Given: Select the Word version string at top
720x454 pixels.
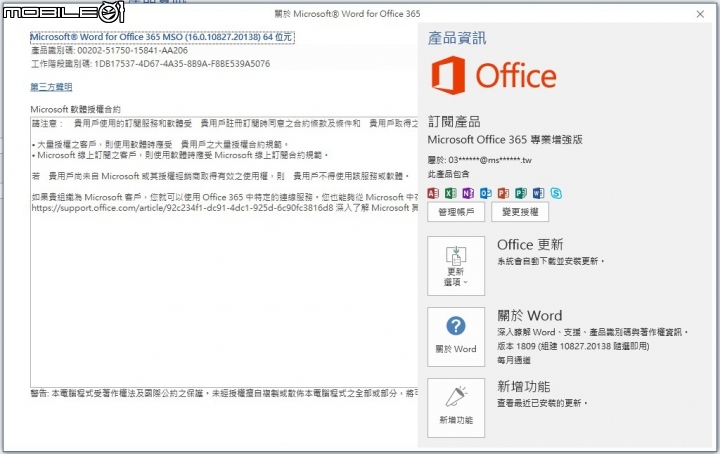Looking at the screenshot, I should coord(162,37).
